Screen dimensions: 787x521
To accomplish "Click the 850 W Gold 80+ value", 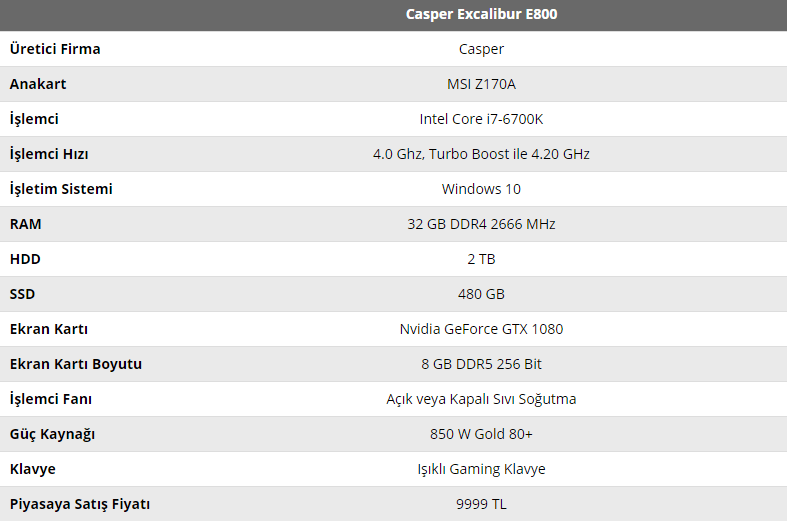I will coord(481,434).
